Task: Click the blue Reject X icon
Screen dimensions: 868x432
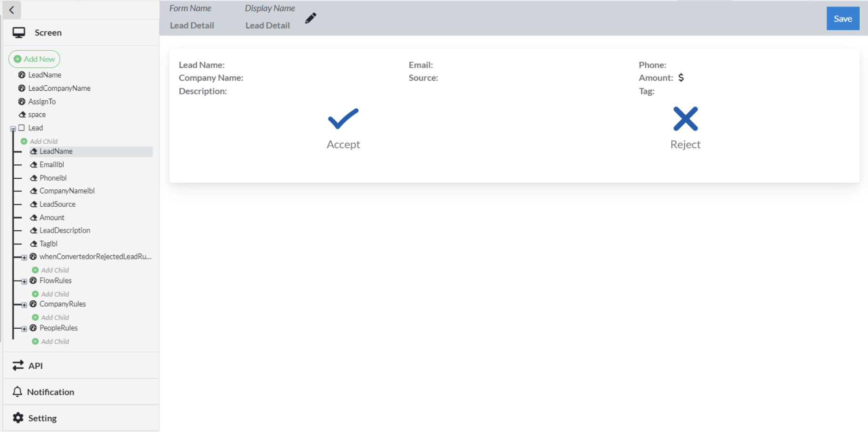Action: coord(685,119)
